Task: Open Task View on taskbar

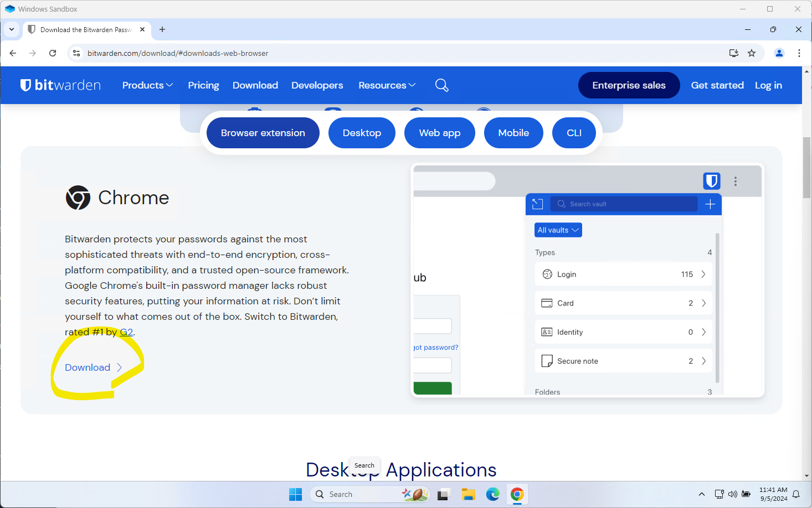Action: (x=443, y=494)
